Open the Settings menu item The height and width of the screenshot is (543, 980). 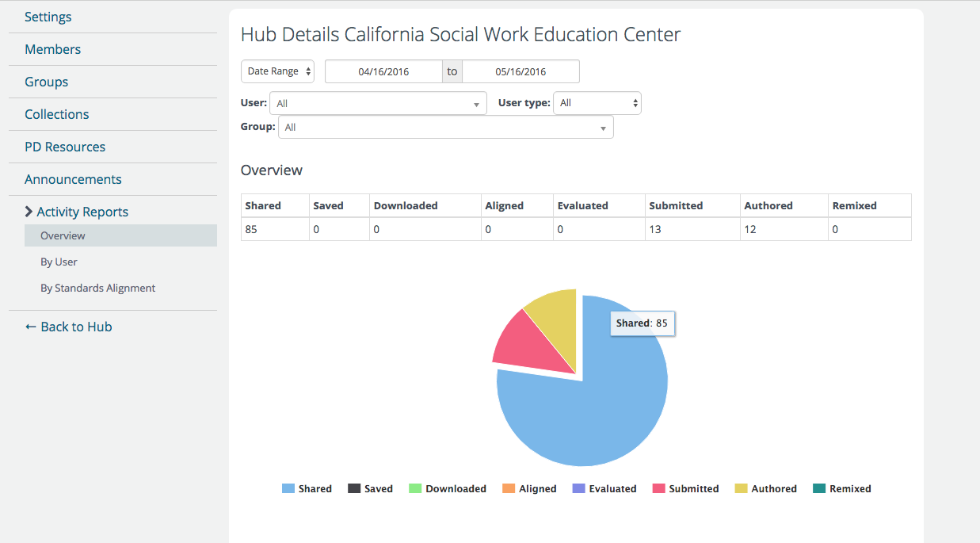[48, 17]
